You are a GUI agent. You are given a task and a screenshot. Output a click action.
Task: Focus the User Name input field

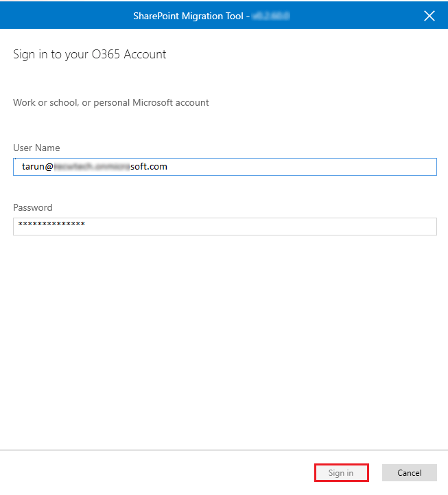click(225, 167)
